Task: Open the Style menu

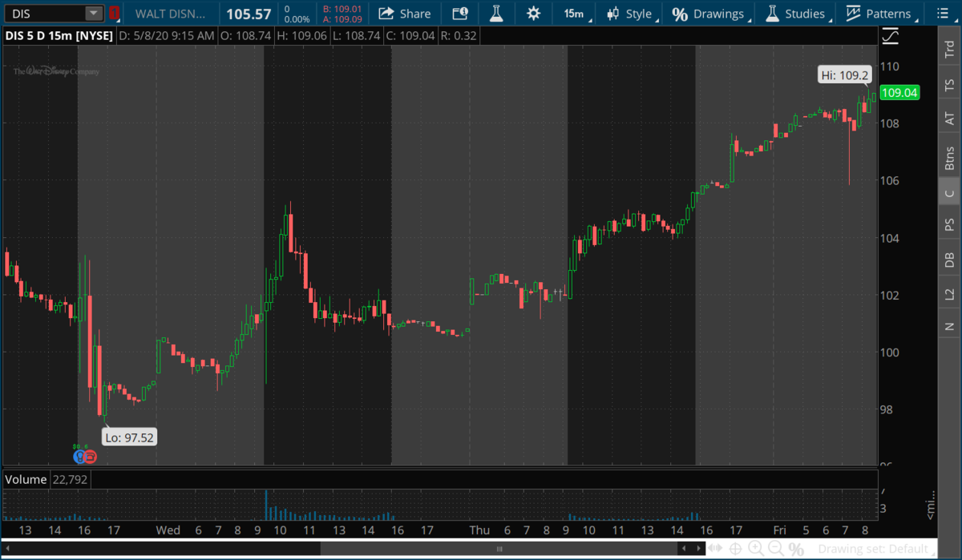Action: [x=630, y=14]
